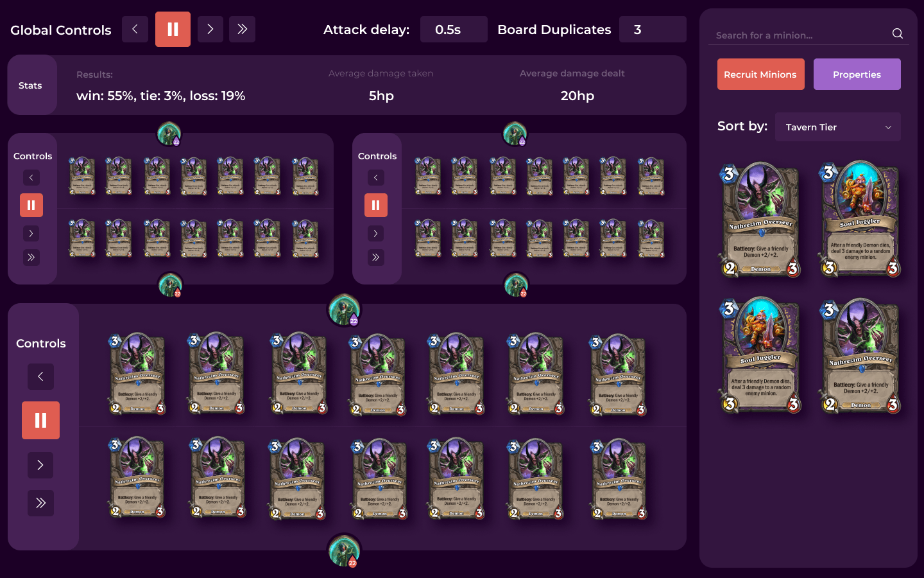Step the top-right board forward
Viewport: 924px width, 578px height.
[375, 233]
